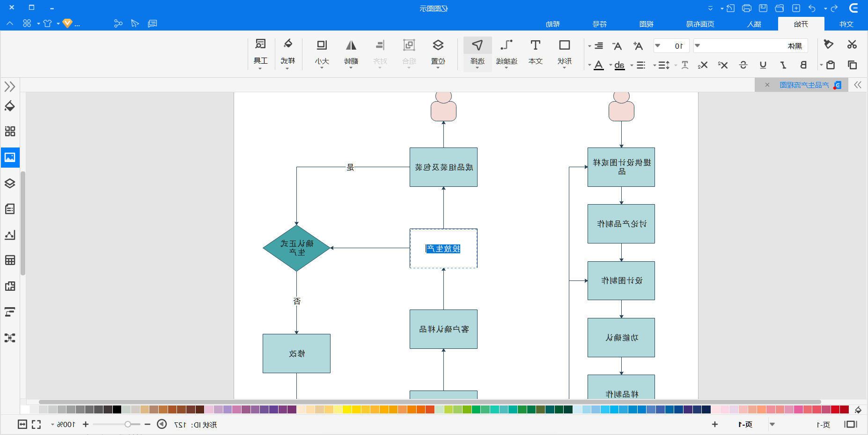Image resolution: width=868 pixels, height=435 pixels.
Task: Click the eyedropper beside the color palette
Action: coord(858,410)
